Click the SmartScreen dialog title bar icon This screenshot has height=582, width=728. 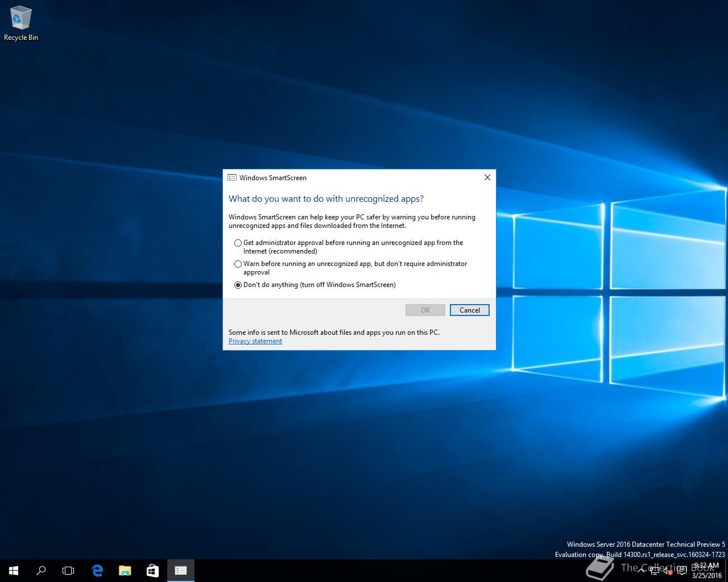click(232, 177)
